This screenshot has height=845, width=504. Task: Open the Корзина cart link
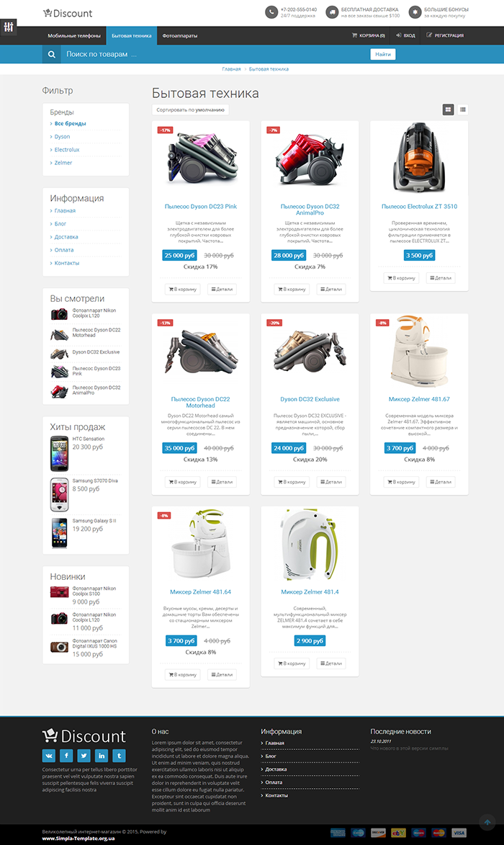point(369,35)
